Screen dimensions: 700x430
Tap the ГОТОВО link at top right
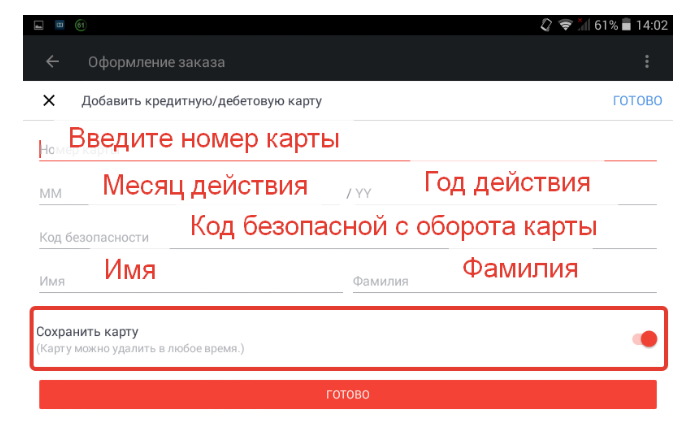point(637,101)
